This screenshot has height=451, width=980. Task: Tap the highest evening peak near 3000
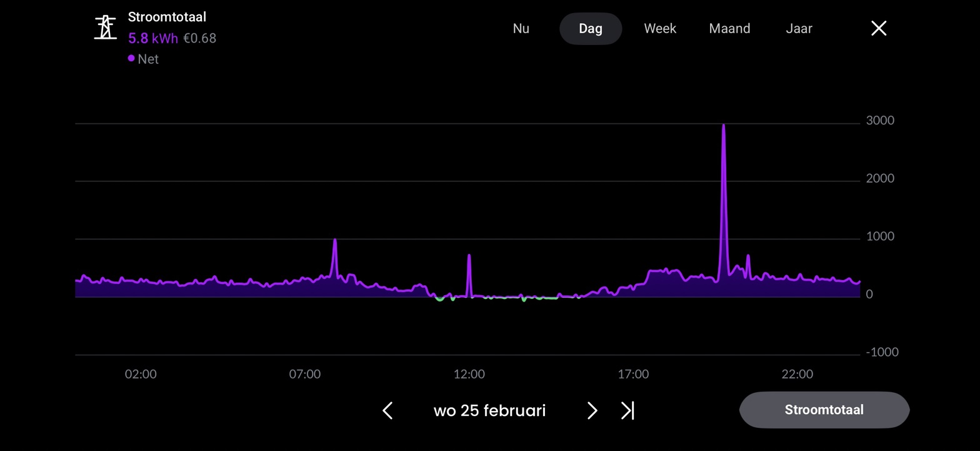pyautogui.click(x=724, y=127)
